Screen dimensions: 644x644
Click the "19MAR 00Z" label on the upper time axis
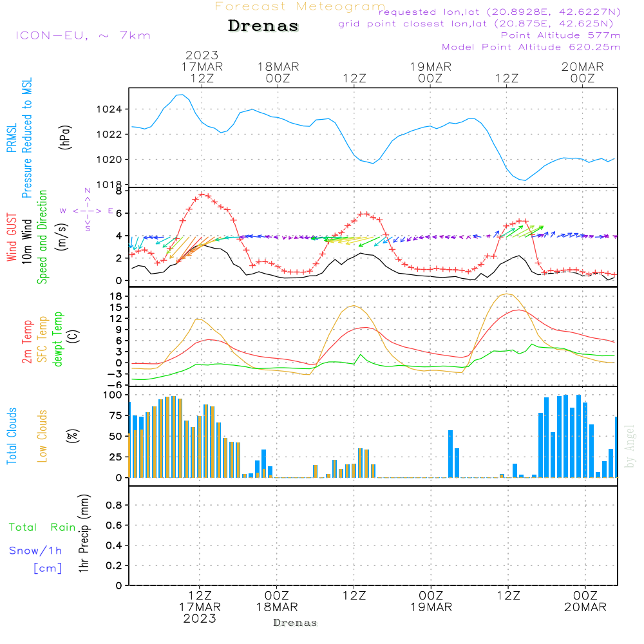point(430,72)
